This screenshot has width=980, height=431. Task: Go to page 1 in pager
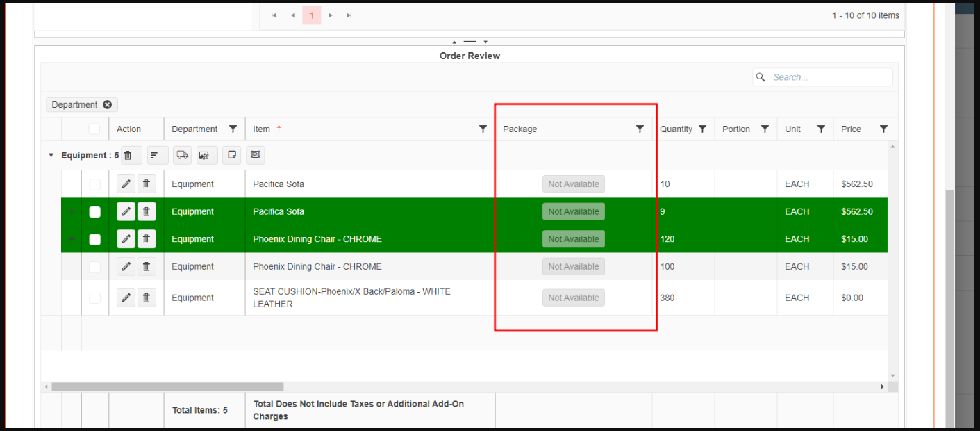[x=312, y=15]
